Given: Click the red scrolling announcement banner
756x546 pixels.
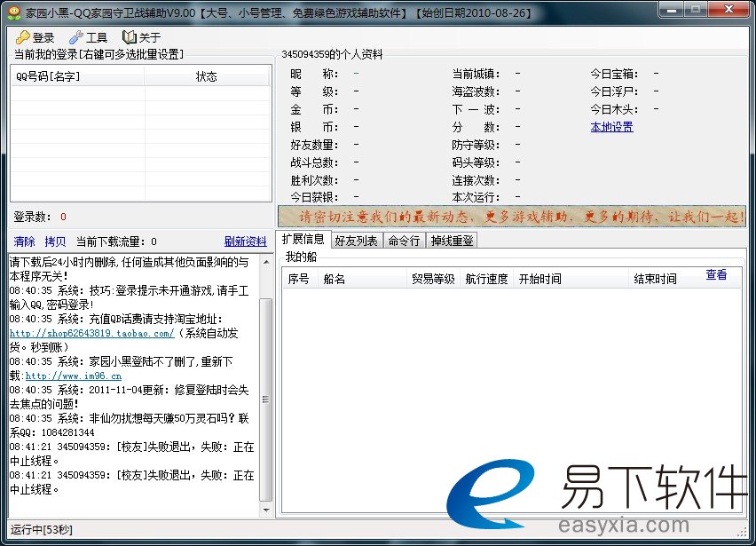Looking at the screenshot, I should click(x=512, y=217).
